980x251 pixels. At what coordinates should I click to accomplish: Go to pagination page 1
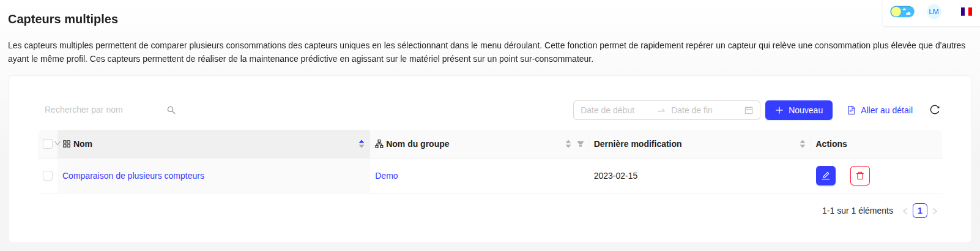click(x=919, y=211)
